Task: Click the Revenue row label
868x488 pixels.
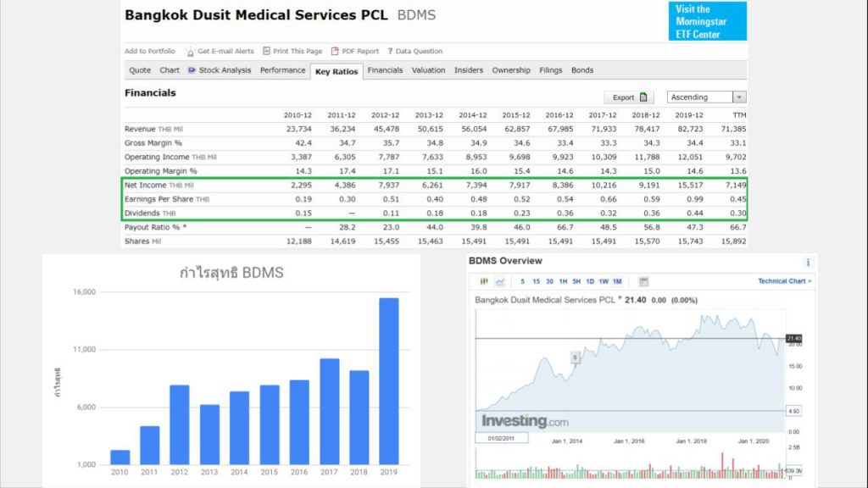Action: click(153, 129)
